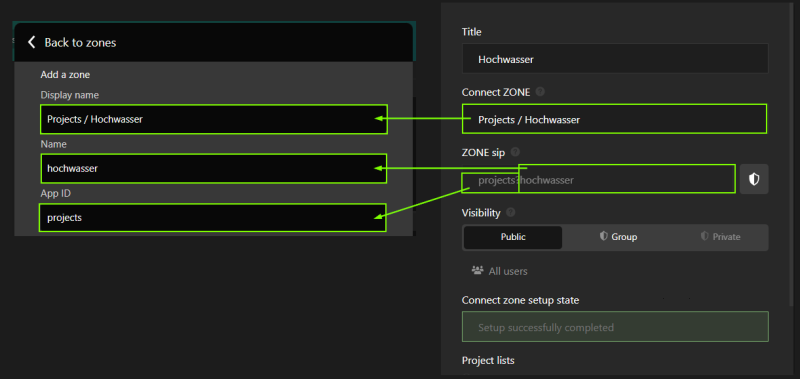Click the shield button beside ZONE sip
Screen dimensions: 800x379
[x=754, y=179]
